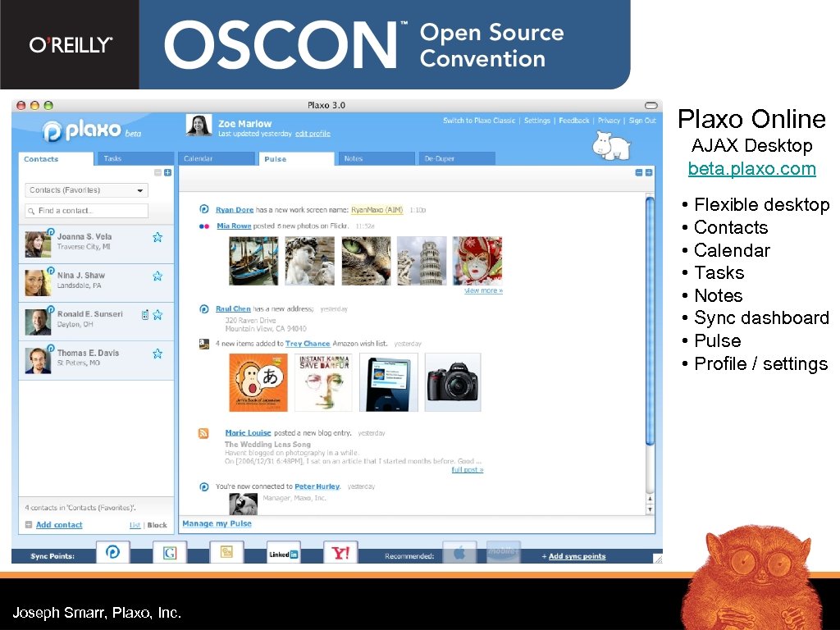840x630 pixels.
Task: Open the Manage my Pulse link
Action: click(216, 523)
